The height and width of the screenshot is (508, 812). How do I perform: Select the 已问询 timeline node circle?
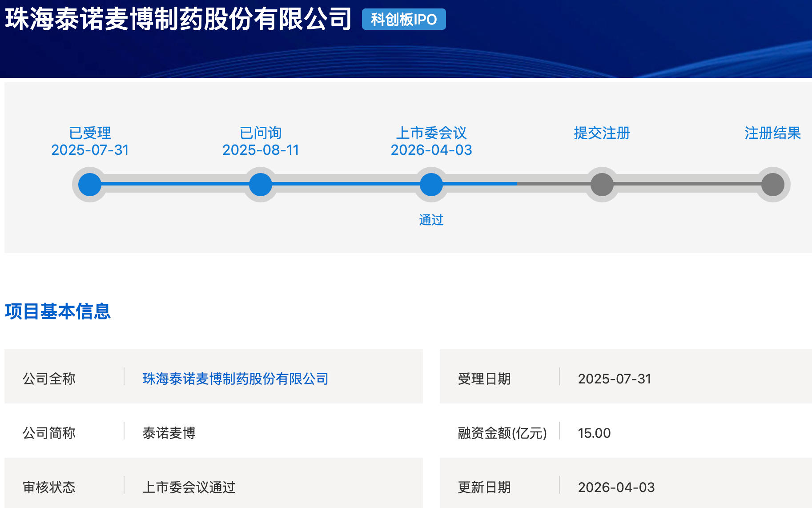pyautogui.click(x=261, y=185)
